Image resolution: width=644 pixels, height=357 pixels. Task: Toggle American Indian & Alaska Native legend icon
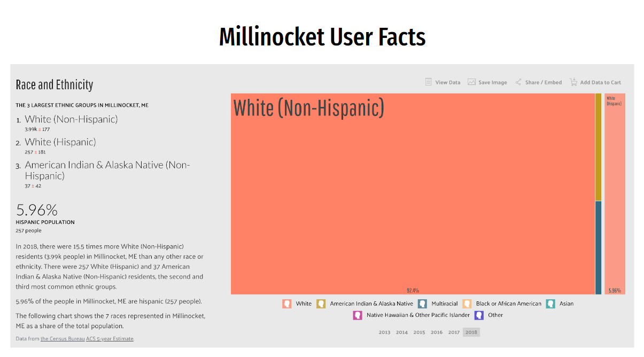321,304
